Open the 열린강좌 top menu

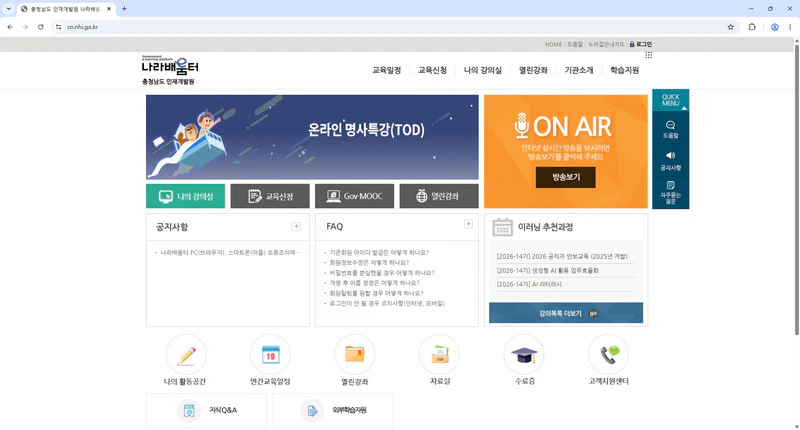pos(533,70)
